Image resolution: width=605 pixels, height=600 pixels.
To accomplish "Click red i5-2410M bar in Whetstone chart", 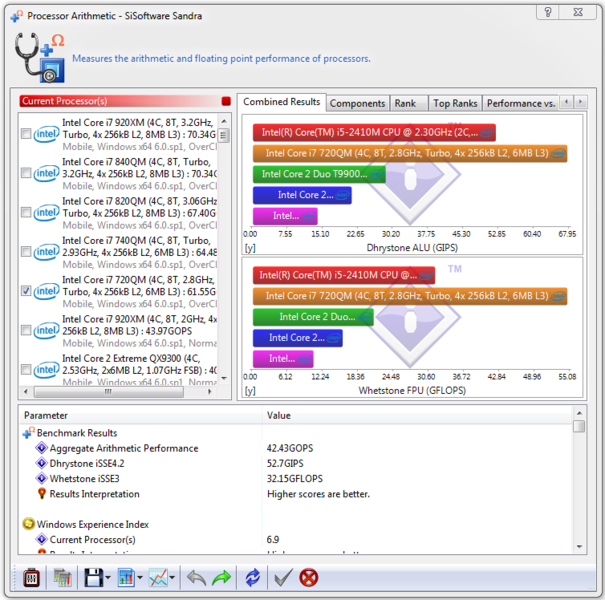I will [x=344, y=275].
